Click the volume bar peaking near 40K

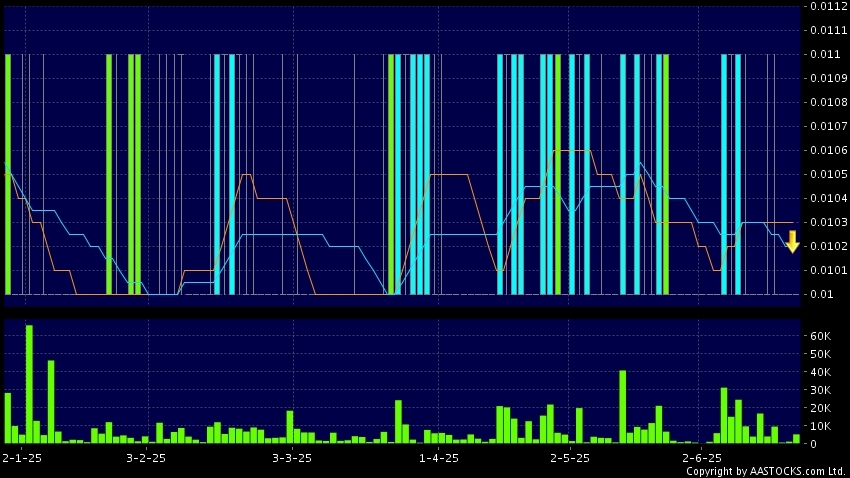coord(623,407)
